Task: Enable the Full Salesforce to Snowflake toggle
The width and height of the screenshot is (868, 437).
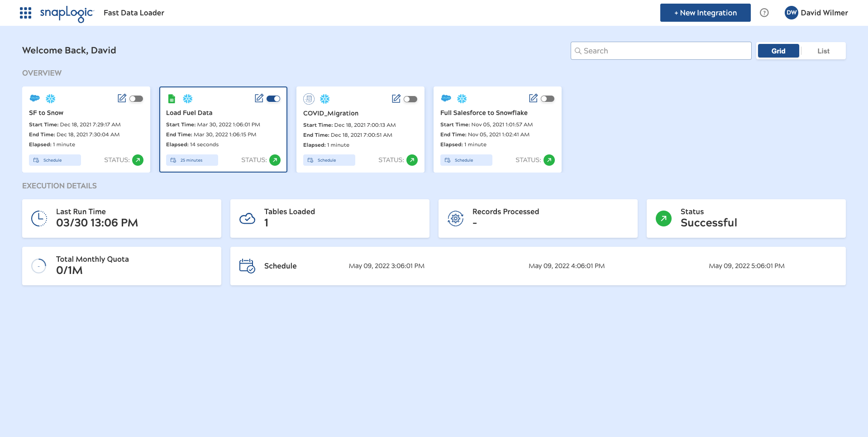Action: pos(548,99)
